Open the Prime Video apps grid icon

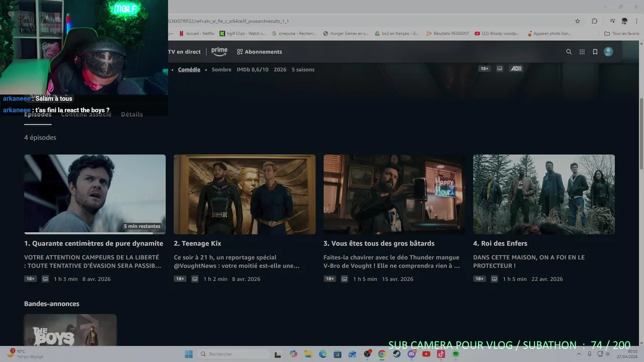[x=582, y=52]
